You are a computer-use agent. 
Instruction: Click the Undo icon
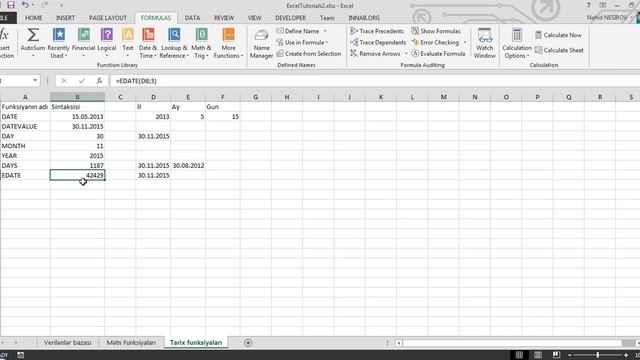point(25,5)
